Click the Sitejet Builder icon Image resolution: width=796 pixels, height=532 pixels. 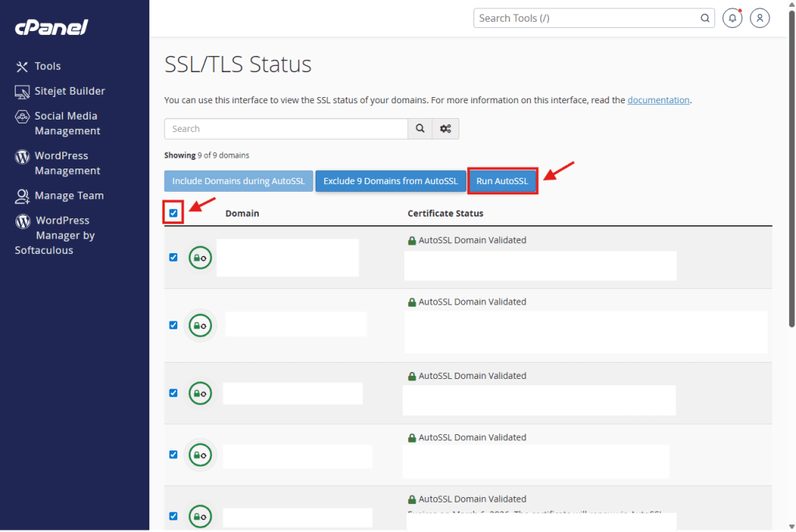click(23, 92)
